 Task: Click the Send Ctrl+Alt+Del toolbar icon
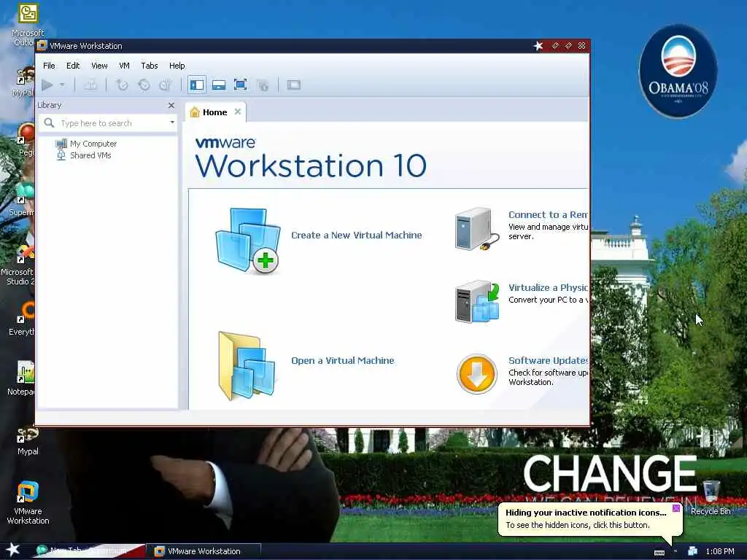point(90,85)
